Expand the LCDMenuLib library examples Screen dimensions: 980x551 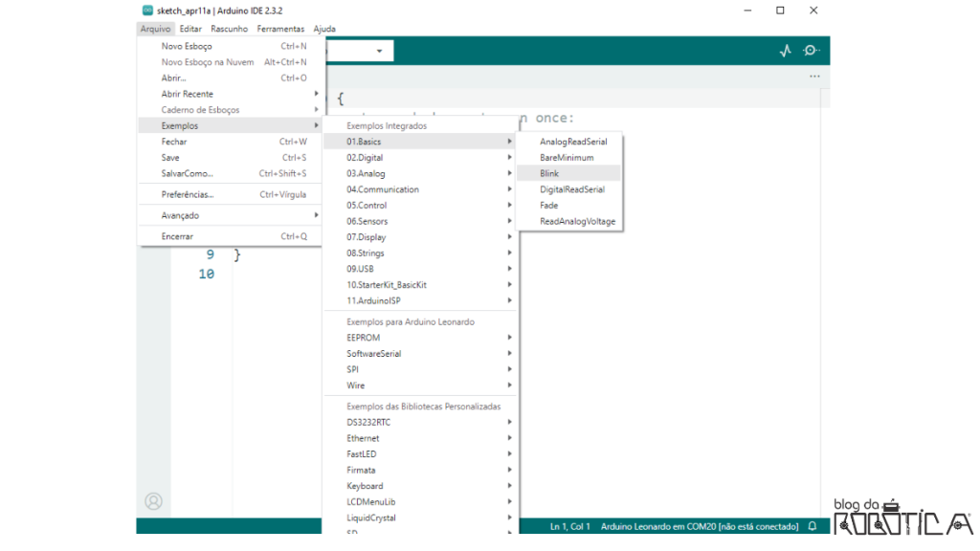[x=420, y=501]
